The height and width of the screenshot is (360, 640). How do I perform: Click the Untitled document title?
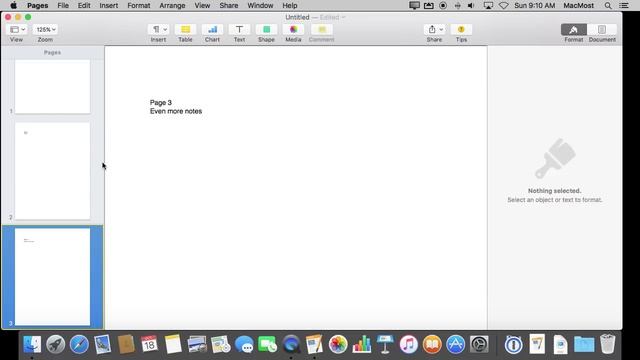(x=297, y=17)
